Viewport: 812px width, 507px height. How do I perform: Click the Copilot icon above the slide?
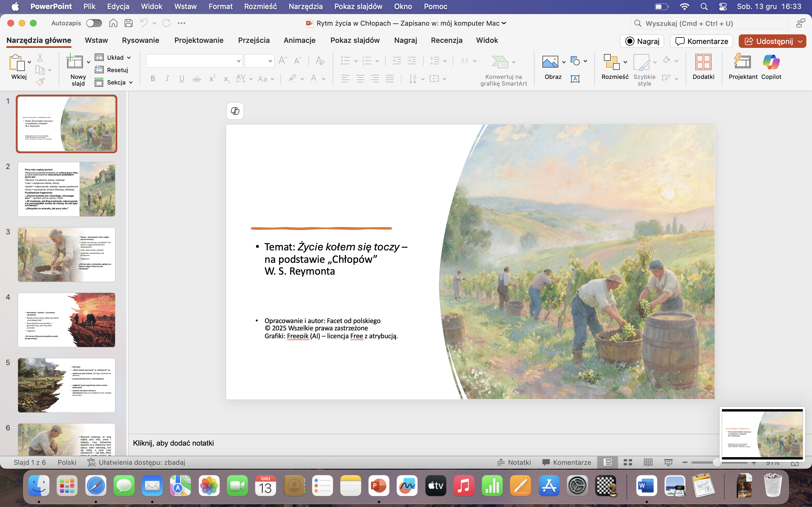tap(235, 111)
